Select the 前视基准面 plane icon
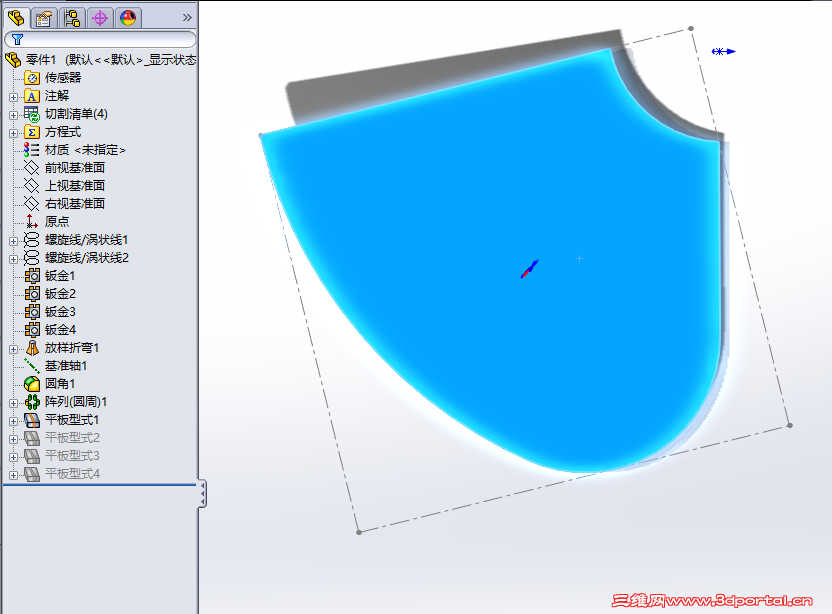 coord(32,168)
